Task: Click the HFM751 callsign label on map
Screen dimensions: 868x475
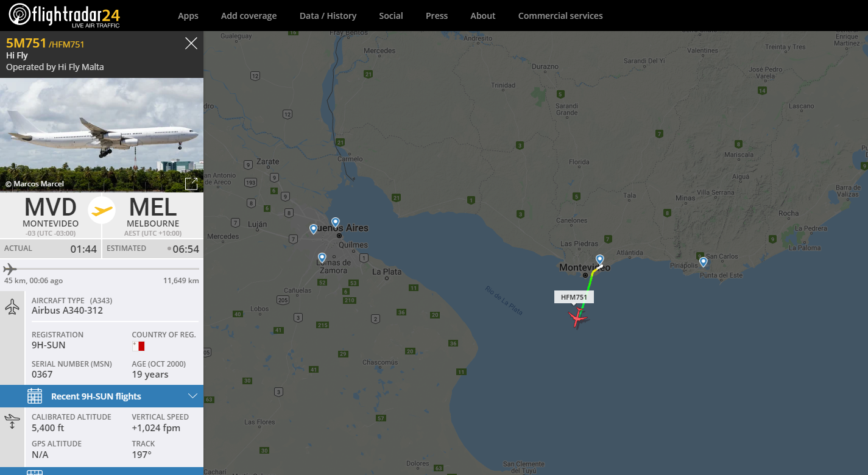Action: coord(574,297)
